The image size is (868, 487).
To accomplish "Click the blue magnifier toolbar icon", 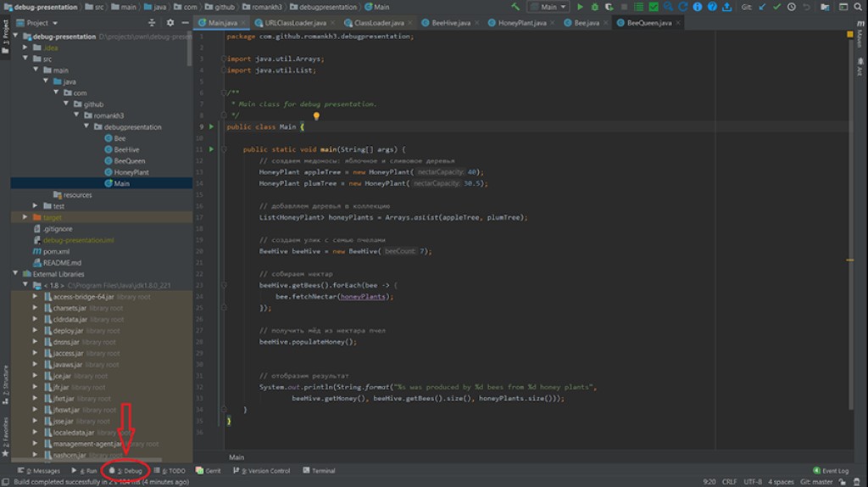I will (668, 7).
